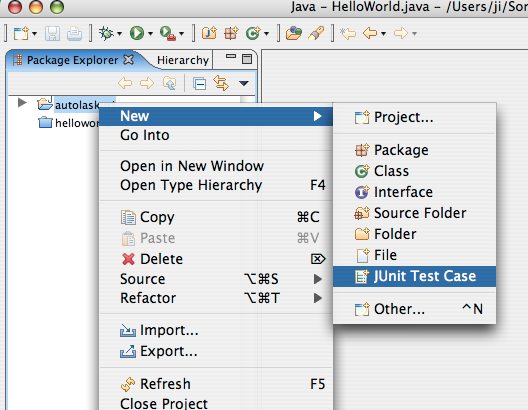The image size is (528, 410).
Task: Select the helloworld project in the tree
Action: [77, 123]
